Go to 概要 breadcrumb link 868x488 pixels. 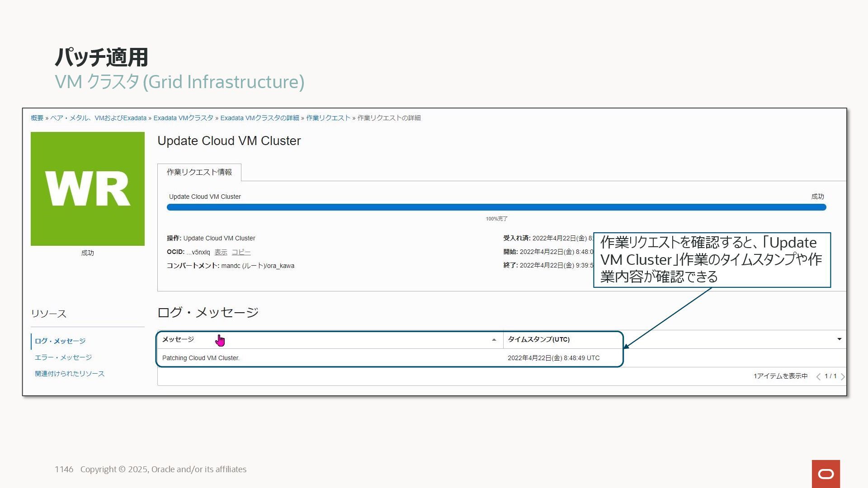(37, 118)
